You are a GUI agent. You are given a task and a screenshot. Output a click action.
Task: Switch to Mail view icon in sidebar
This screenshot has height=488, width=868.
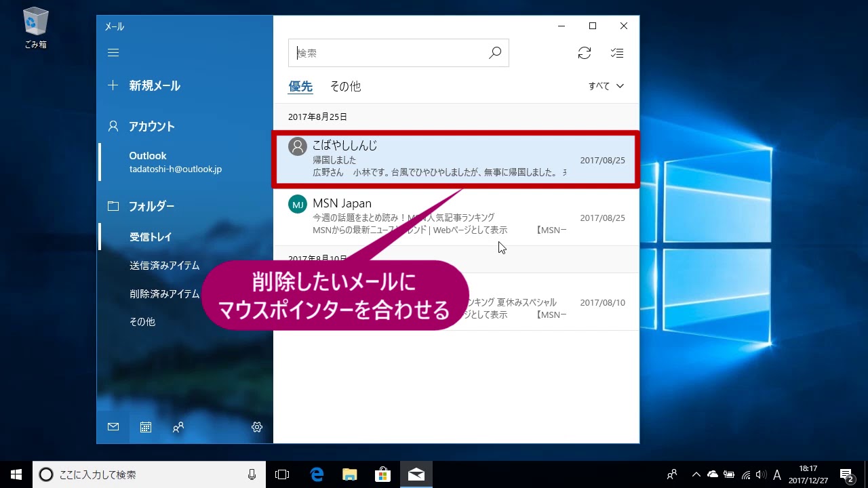(x=113, y=427)
